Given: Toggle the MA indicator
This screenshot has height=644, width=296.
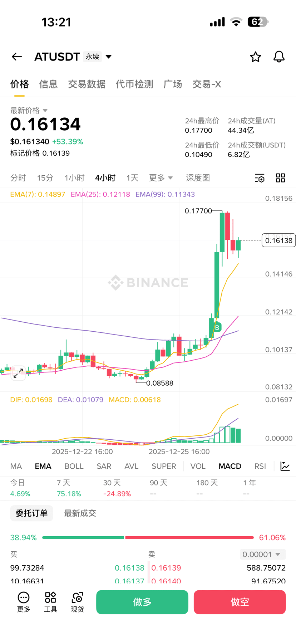Looking at the screenshot, I should [x=16, y=466].
